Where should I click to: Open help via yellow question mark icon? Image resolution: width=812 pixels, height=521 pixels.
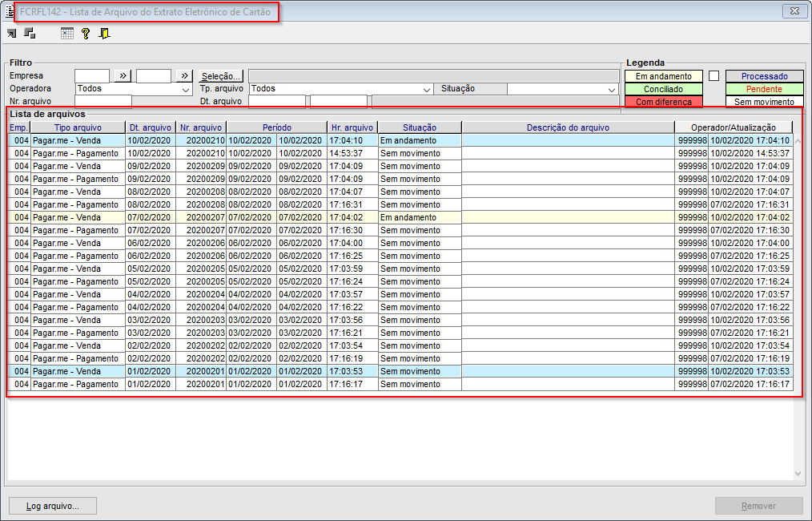point(86,34)
